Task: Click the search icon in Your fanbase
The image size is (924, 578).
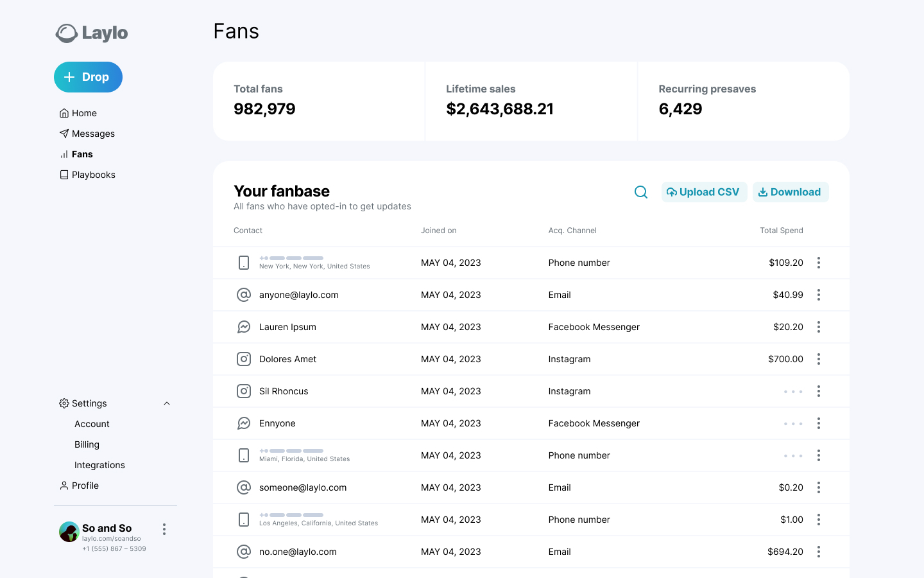Action: [640, 192]
